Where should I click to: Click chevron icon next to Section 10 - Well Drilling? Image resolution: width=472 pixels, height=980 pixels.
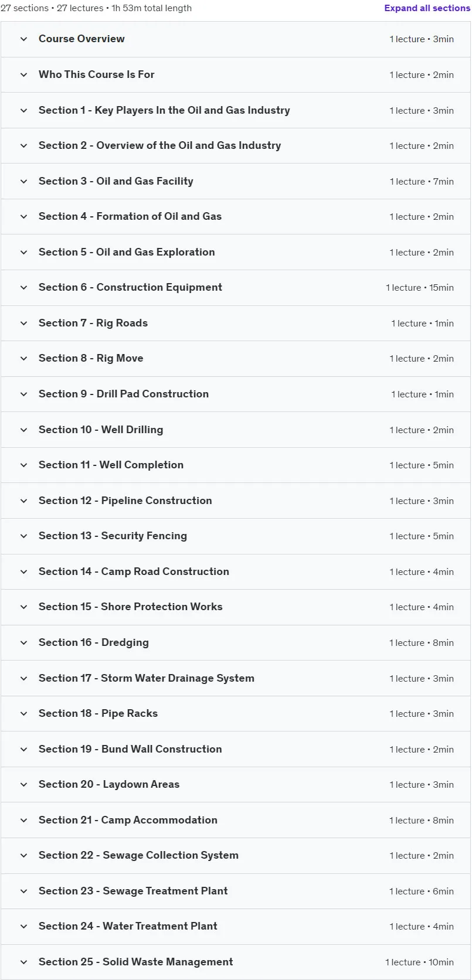(24, 430)
